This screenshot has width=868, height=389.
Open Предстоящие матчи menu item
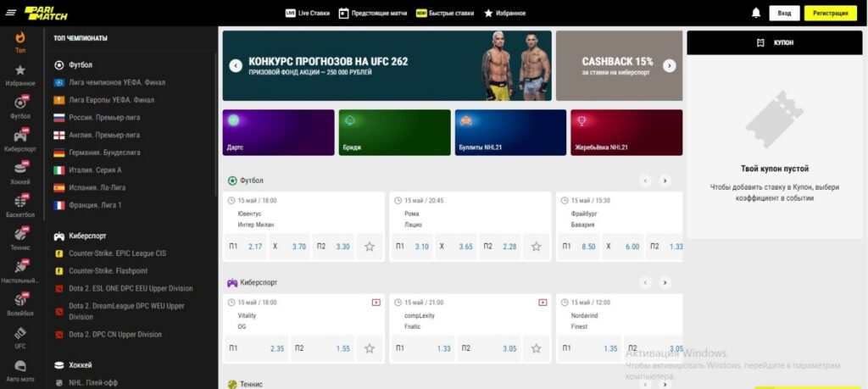pos(372,14)
